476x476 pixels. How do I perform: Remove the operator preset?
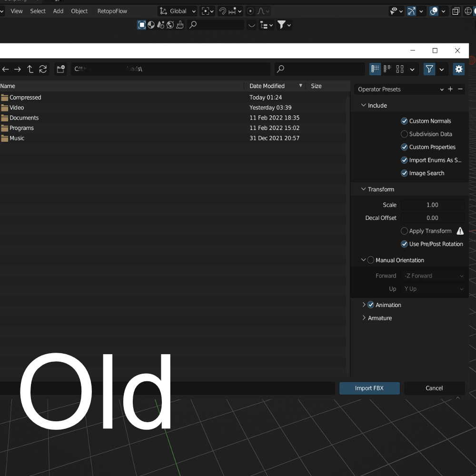click(x=460, y=89)
